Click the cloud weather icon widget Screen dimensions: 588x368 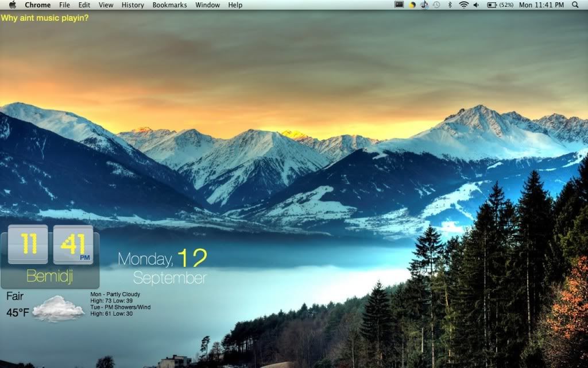[x=58, y=309]
